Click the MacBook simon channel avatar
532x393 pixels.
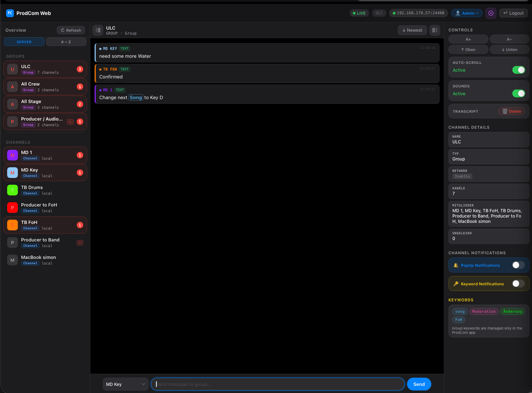point(12,260)
